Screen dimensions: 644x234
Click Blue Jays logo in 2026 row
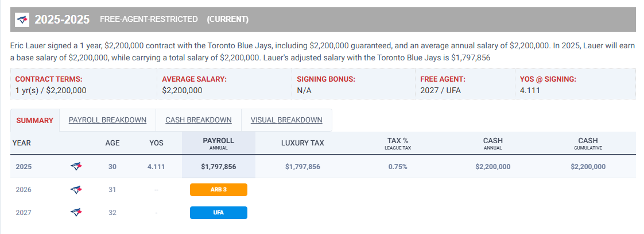(76, 190)
